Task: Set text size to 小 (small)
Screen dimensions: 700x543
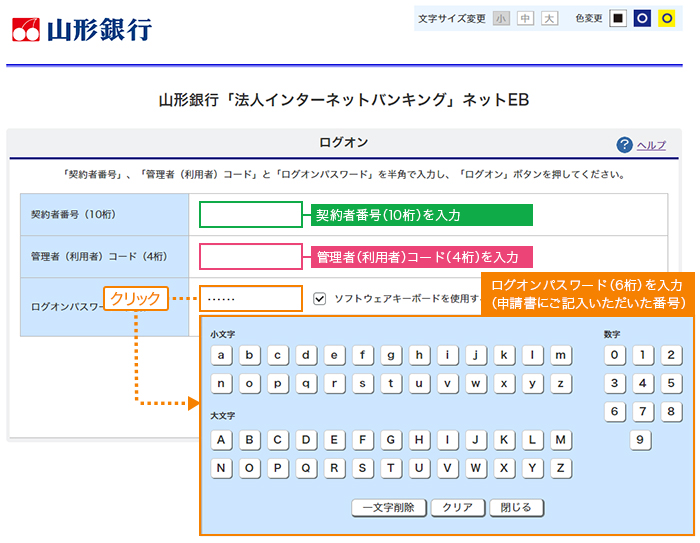Action: click(x=501, y=19)
